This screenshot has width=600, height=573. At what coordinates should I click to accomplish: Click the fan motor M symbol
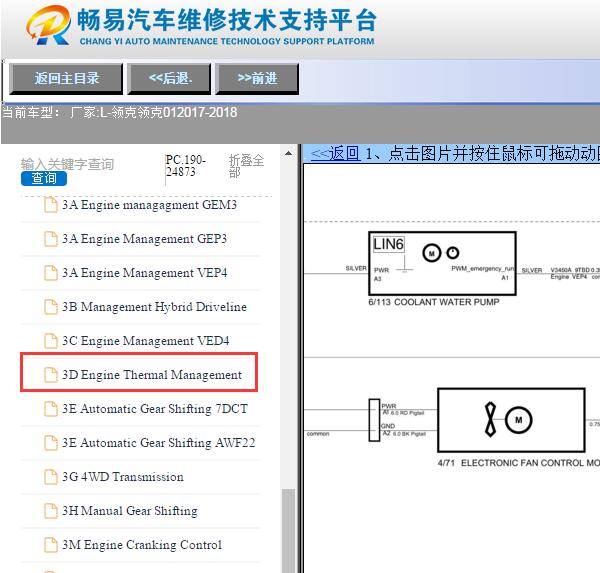(x=518, y=420)
